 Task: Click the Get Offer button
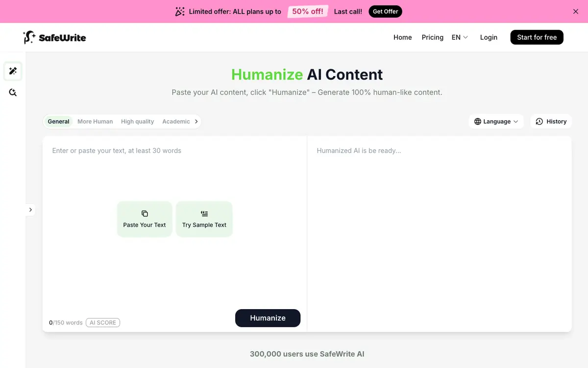click(385, 11)
